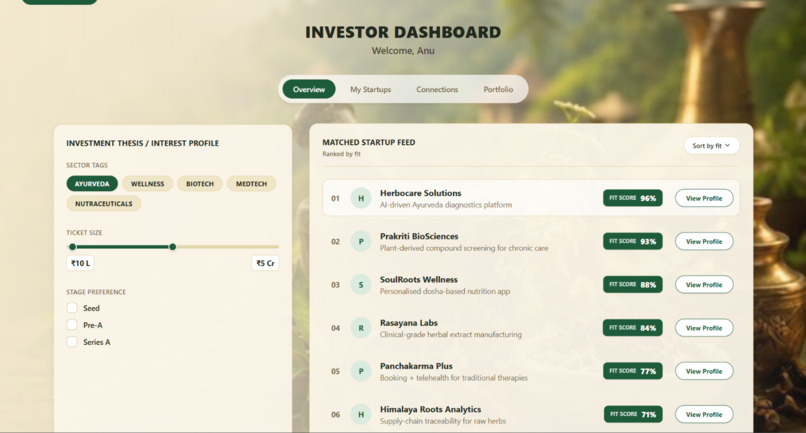Click 'AI-driven Ayurveda diagnostics platform' description
806x433 pixels.
click(446, 205)
